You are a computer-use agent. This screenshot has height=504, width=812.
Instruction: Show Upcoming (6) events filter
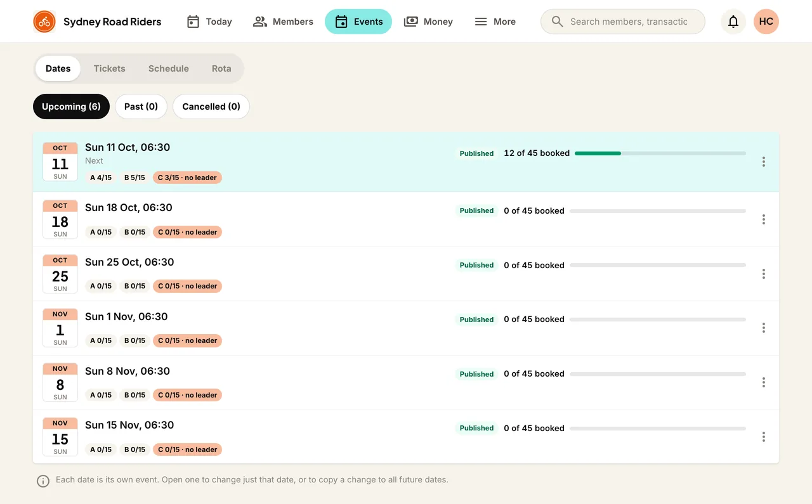click(71, 107)
